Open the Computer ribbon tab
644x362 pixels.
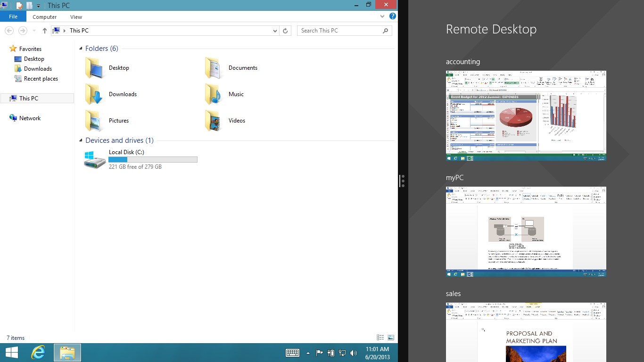(x=45, y=17)
